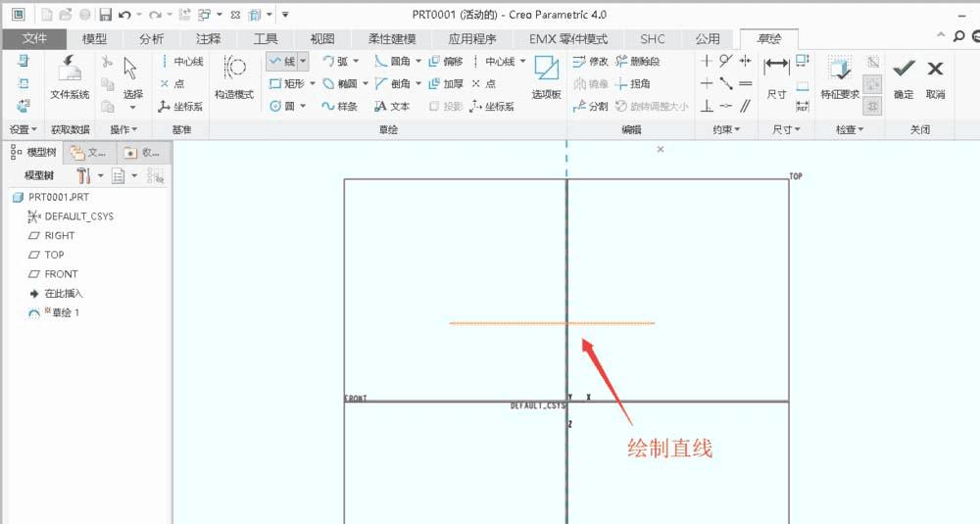The height and width of the screenshot is (524, 980).
Task: Open the Ellipse (椭圆) dropdown arrow
Action: 366,83
